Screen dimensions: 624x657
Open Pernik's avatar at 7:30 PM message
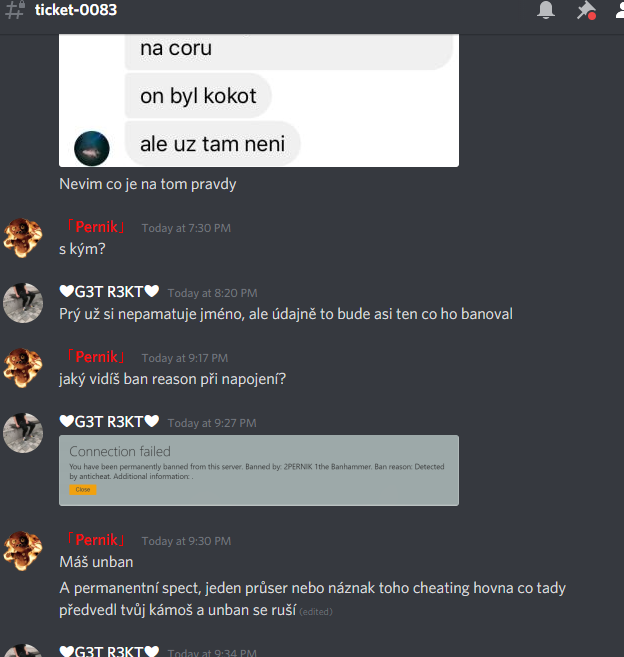click(23, 238)
